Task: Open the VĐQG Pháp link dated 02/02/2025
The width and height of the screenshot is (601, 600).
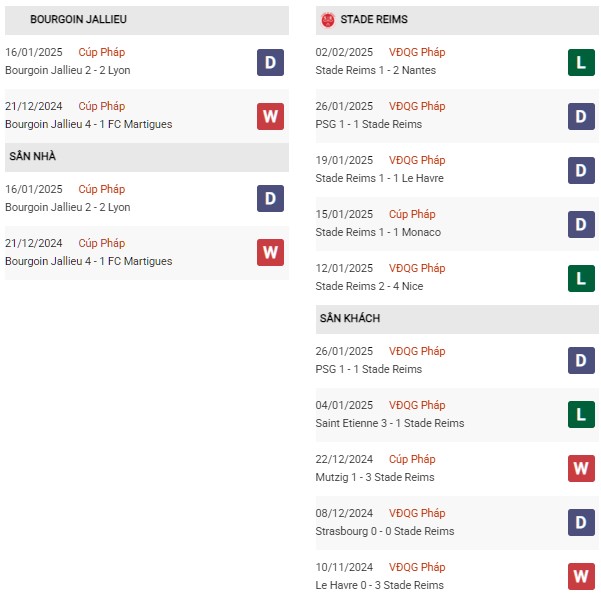Action: click(417, 52)
